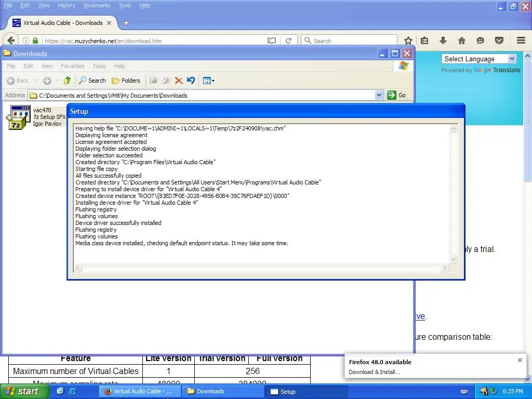Image resolution: width=532 pixels, height=399 pixels.
Task: Switch to Virtual Audio Cable taskbar button
Action: (140, 391)
